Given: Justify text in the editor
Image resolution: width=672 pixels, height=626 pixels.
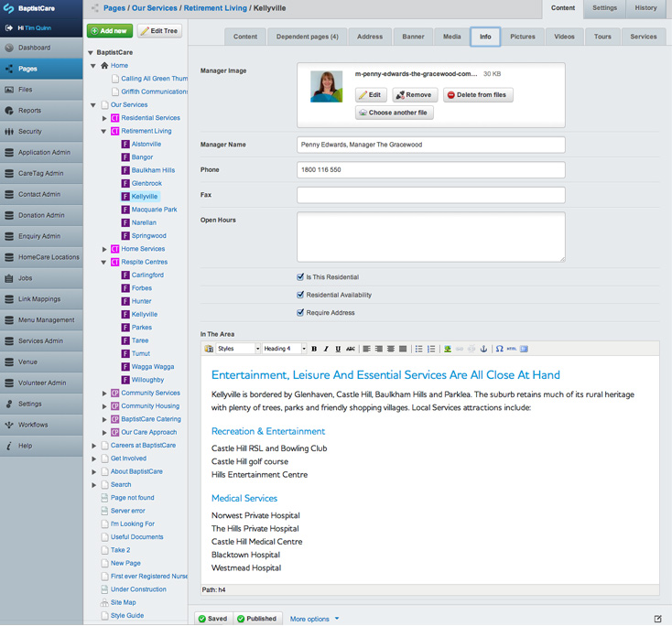Looking at the screenshot, I should point(403,349).
